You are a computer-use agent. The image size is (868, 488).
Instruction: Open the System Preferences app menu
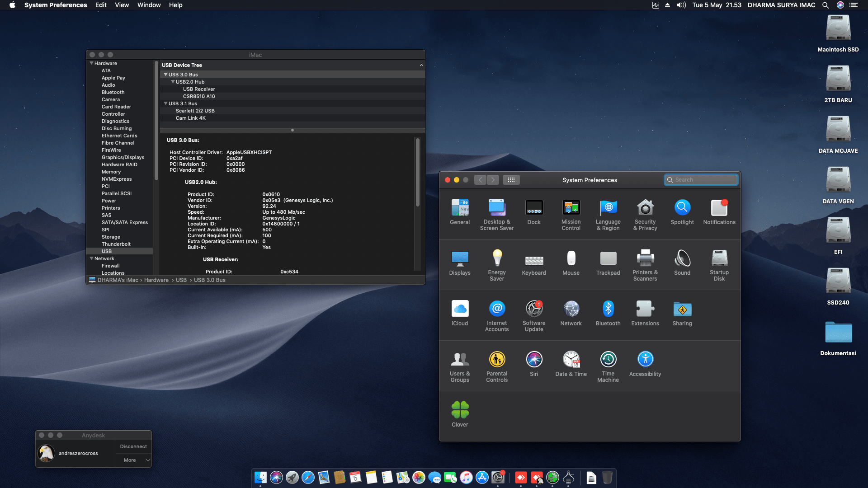click(56, 5)
